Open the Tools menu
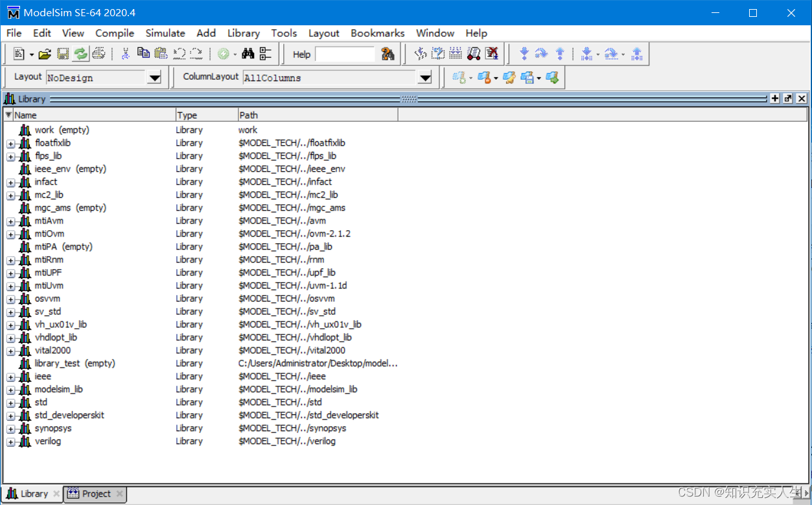This screenshot has height=505, width=812. pyautogui.click(x=284, y=33)
